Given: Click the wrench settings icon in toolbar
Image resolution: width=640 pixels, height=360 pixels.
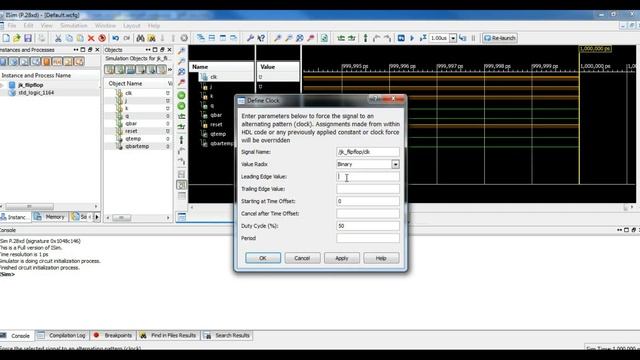Looking at the screenshot, I should [x=250, y=38].
